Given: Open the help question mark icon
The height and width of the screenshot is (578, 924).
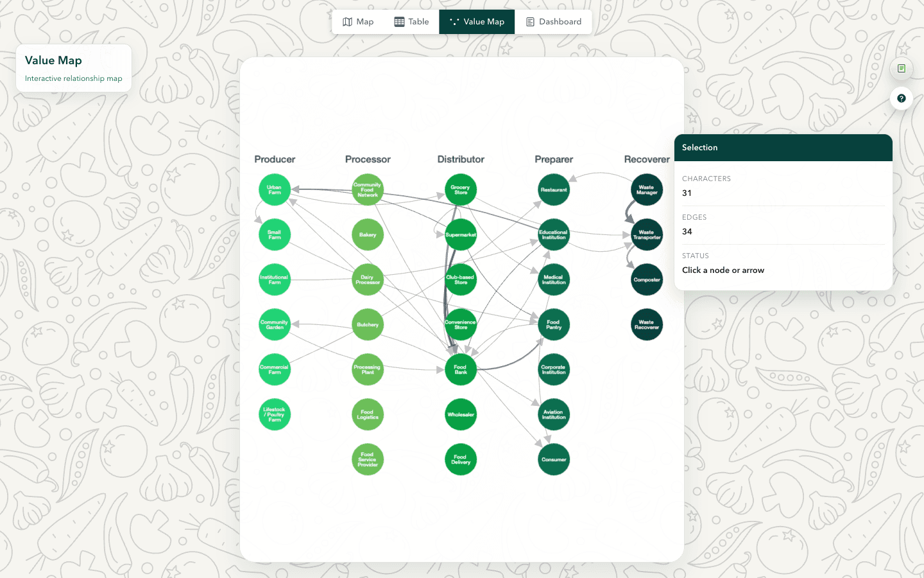Looking at the screenshot, I should click(902, 98).
